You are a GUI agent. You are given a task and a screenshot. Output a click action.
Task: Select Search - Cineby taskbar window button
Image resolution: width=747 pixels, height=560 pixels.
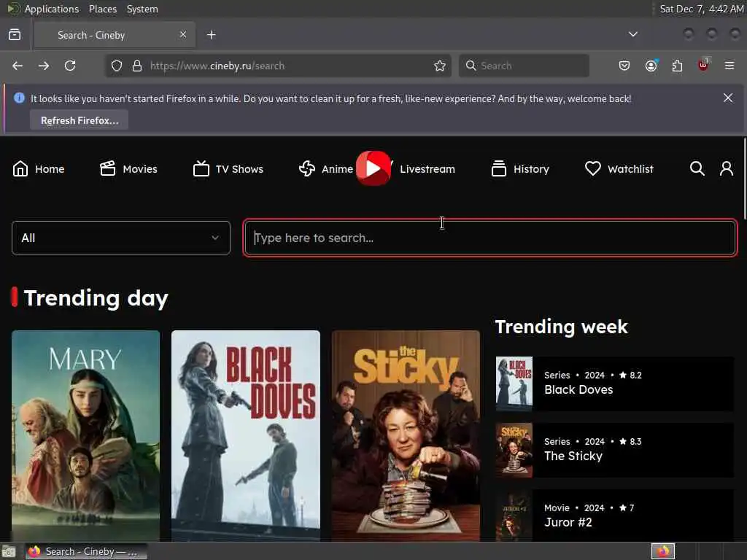click(86, 551)
